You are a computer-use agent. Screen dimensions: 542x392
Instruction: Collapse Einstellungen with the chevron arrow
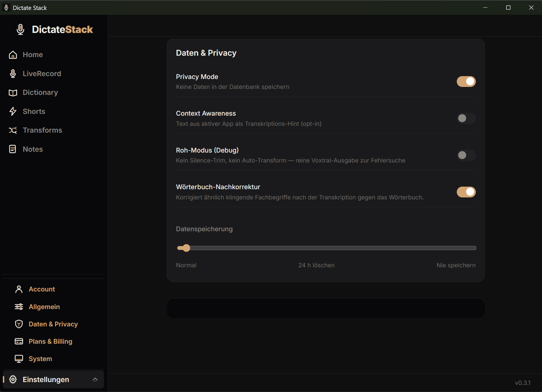[95, 380]
